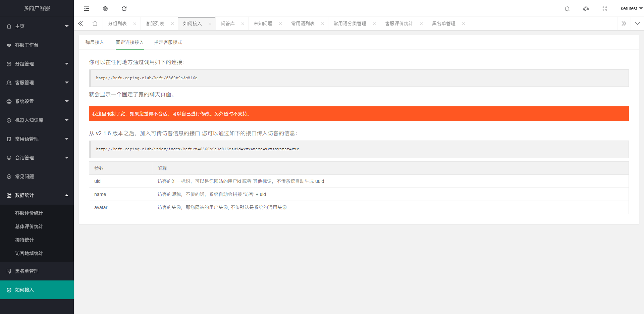Click the kefu link code block
The width and height of the screenshot is (644, 314).
coord(359,78)
